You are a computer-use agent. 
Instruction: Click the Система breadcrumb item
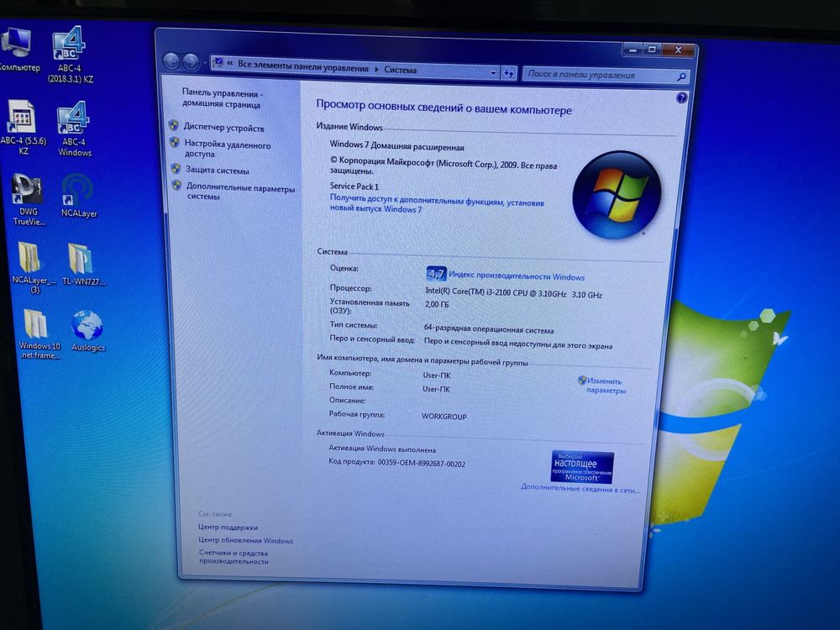[400, 70]
